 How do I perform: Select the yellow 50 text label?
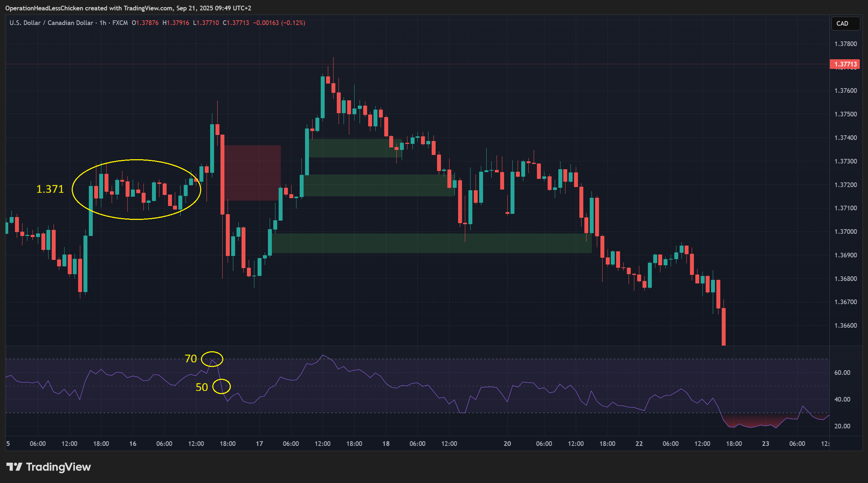click(x=202, y=387)
